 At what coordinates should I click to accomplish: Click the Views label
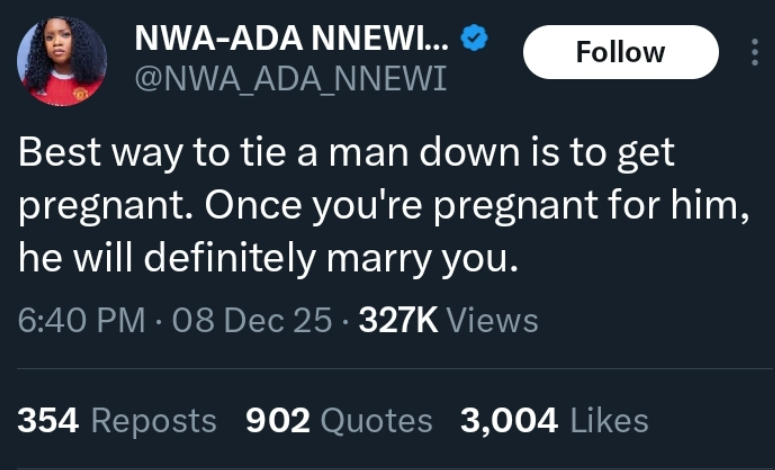pos(491,320)
